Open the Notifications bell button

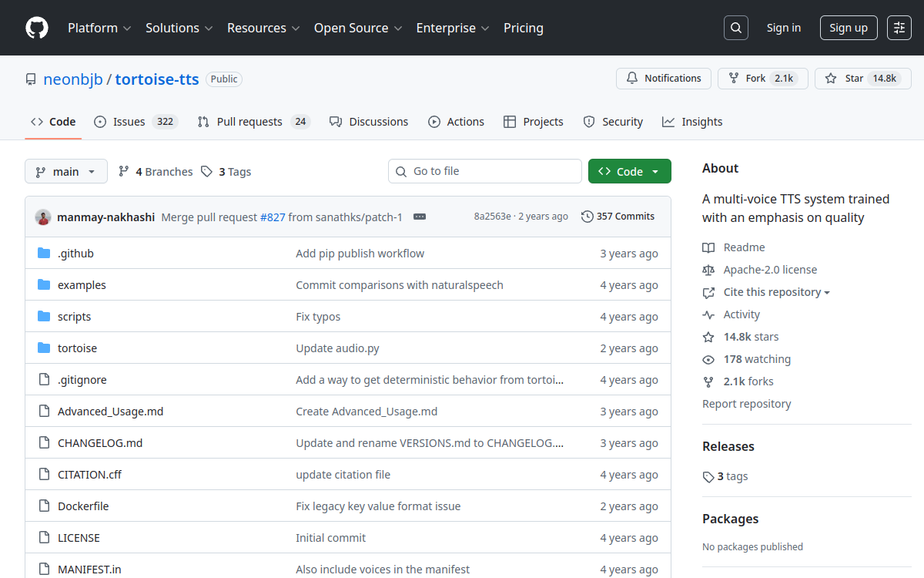(x=663, y=79)
